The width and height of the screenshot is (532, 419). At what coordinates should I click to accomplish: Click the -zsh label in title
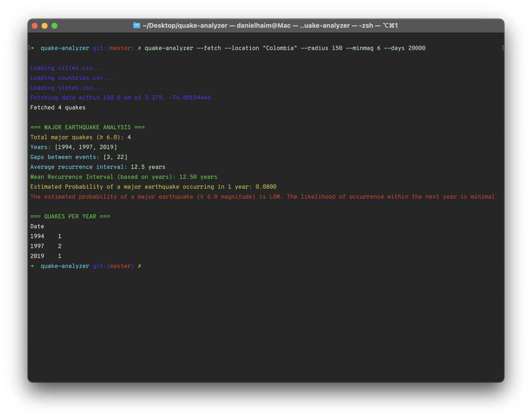pos(366,26)
